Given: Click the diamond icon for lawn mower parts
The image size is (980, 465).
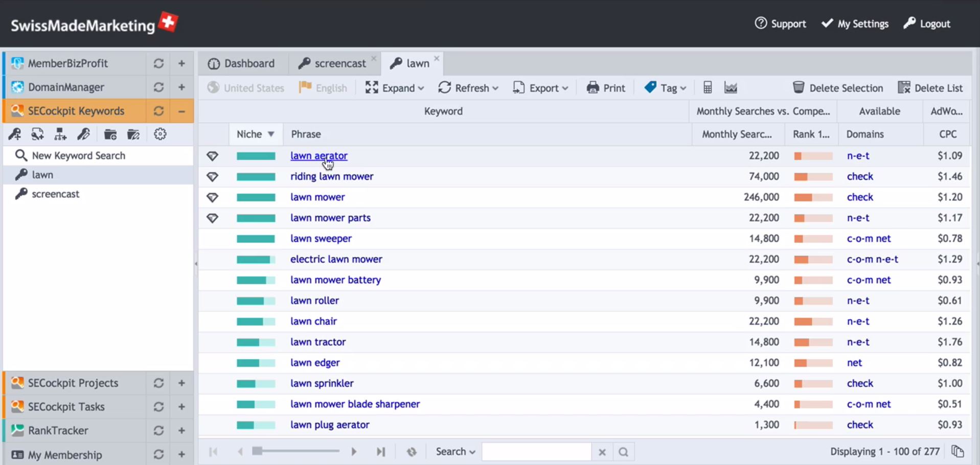Looking at the screenshot, I should point(213,218).
